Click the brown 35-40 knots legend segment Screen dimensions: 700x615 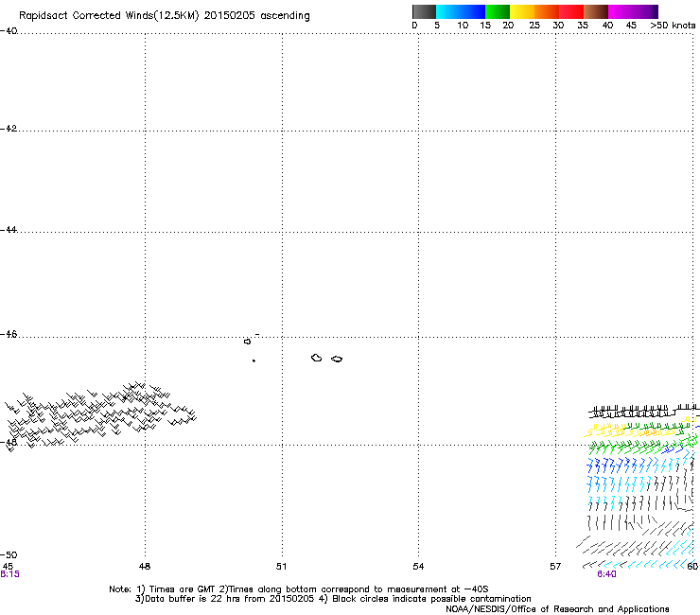click(x=596, y=11)
